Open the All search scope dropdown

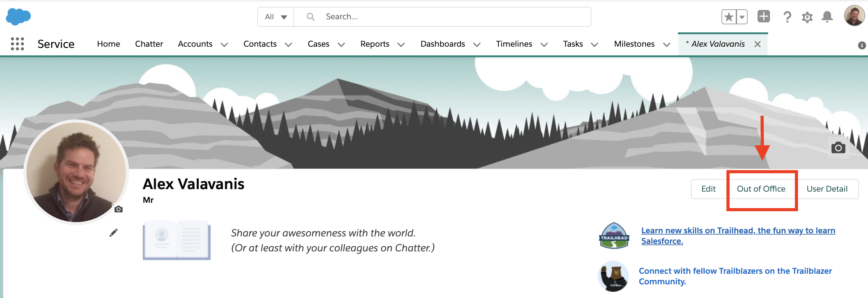pos(276,17)
